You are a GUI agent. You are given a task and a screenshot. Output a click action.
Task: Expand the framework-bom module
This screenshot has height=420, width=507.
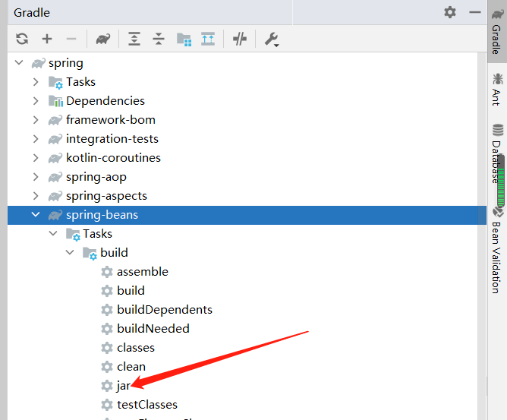coord(36,120)
